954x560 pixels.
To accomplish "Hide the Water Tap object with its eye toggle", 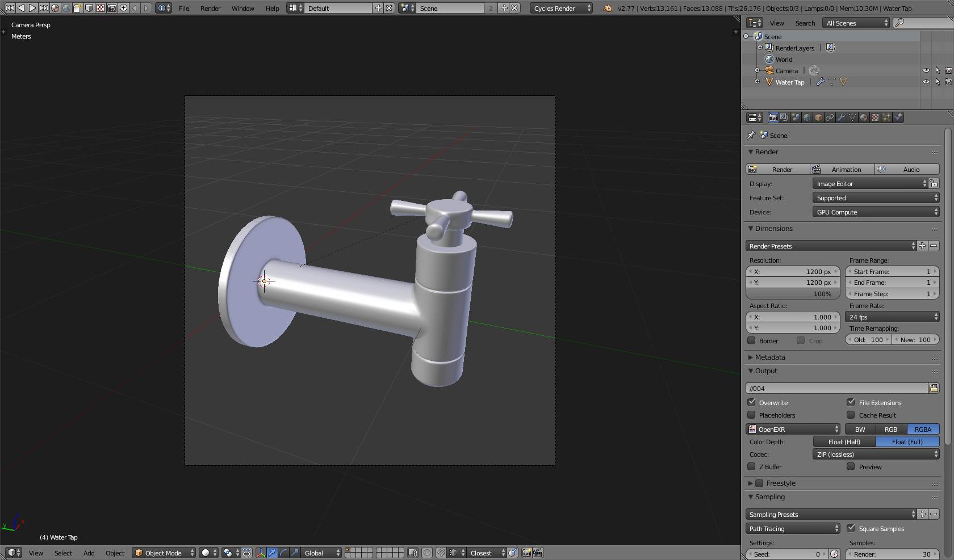I will (x=926, y=82).
